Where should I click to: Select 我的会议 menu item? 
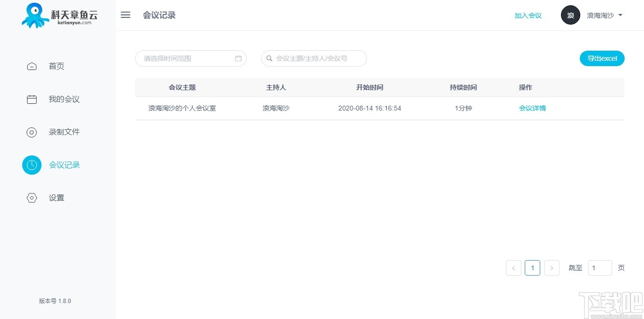tap(64, 99)
